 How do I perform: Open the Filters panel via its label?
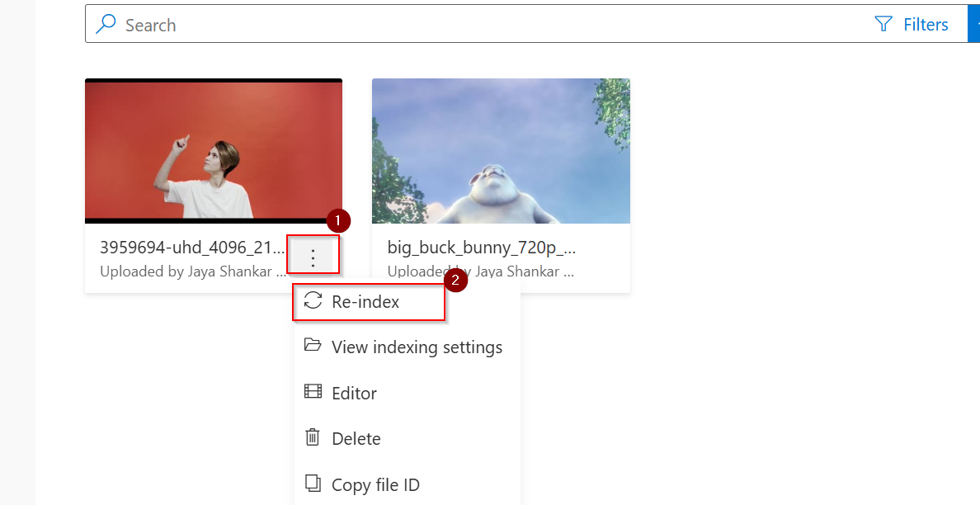(x=926, y=25)
